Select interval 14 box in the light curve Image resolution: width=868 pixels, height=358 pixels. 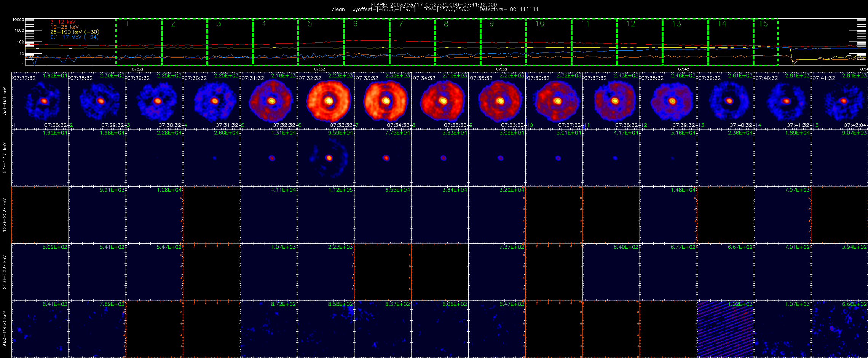tap(731, 42)
